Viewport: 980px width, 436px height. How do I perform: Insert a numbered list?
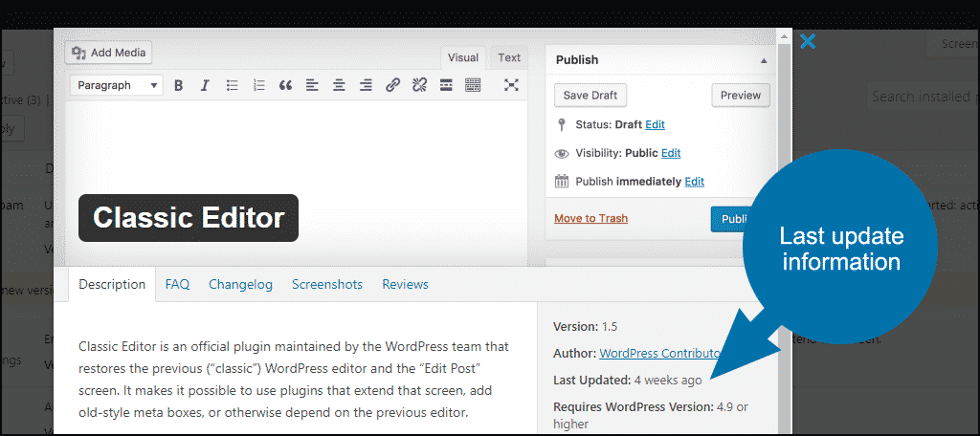(258, 86)
